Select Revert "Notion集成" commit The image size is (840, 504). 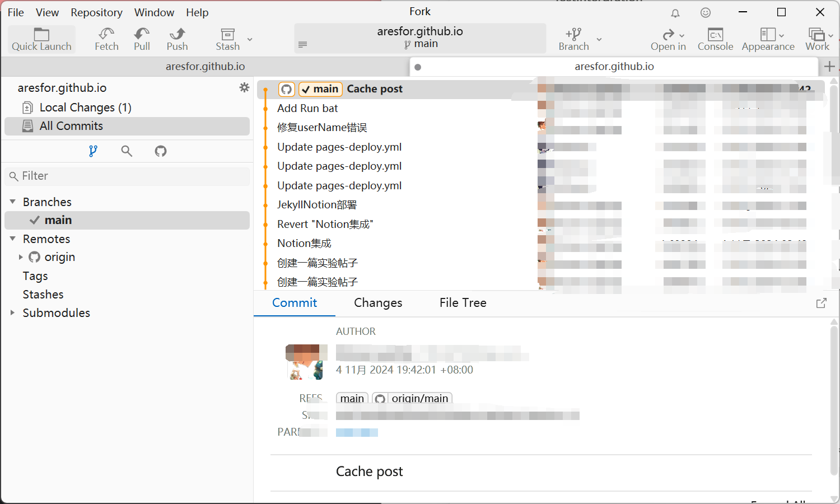click(325, 224)
